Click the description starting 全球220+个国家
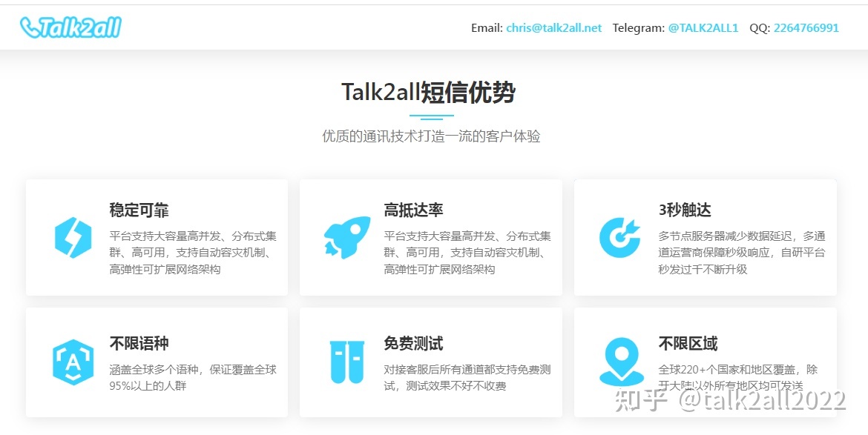The width and height of the screenshot is (868, 435). 738,377
